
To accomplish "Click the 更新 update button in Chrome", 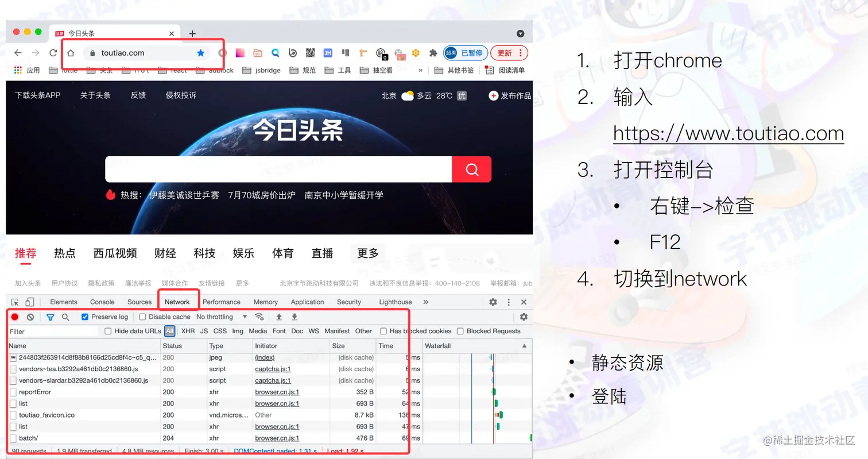I will [509, 53].
